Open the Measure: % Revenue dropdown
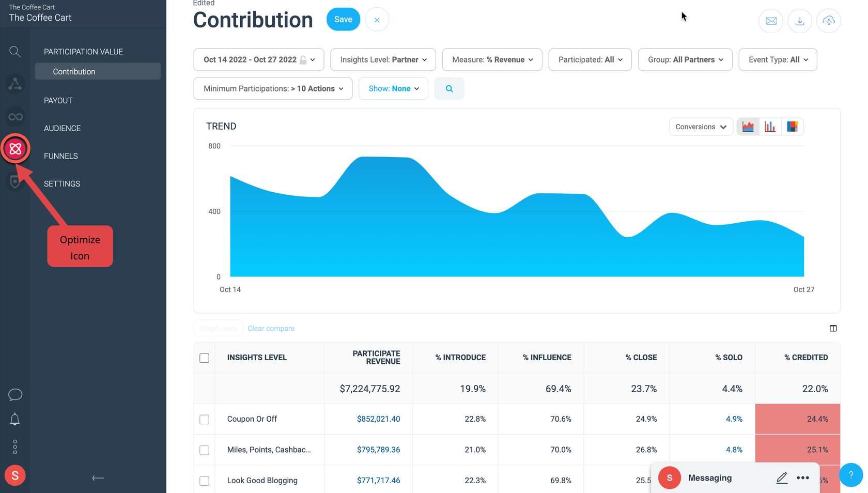The image size is (868, 493). (x=492, y=60)
